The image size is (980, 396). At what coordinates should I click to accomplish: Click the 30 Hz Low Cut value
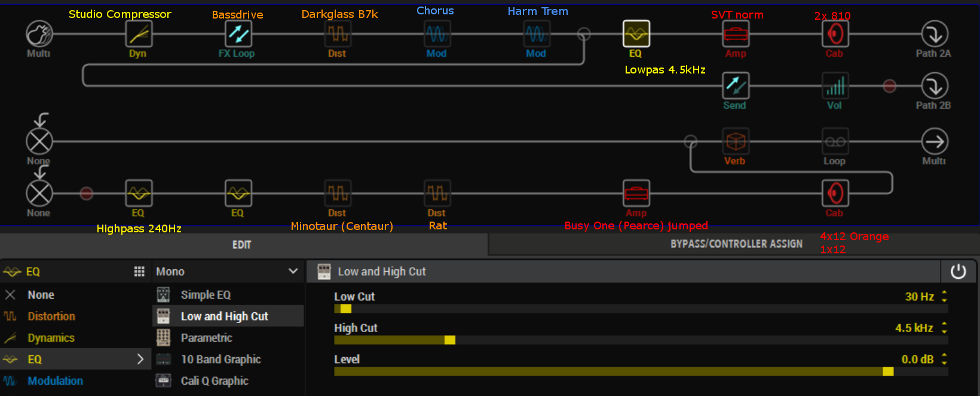tap(919, 297)
